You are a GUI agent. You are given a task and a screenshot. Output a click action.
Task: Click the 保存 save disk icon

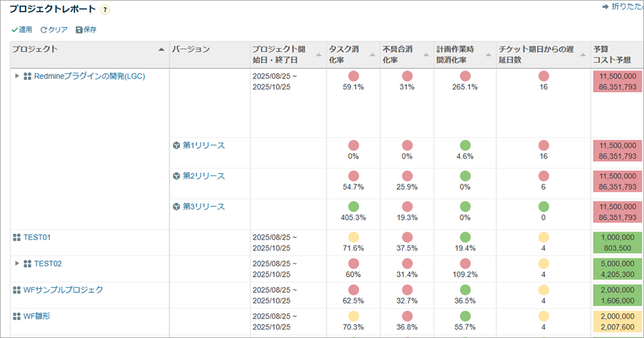(78, 30)
